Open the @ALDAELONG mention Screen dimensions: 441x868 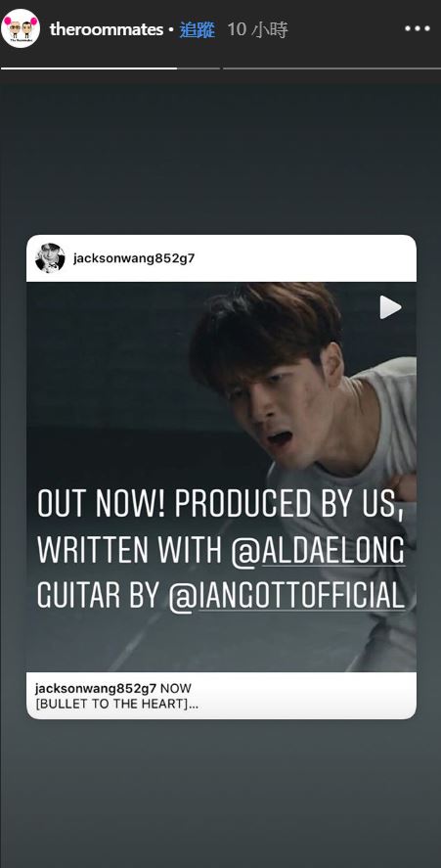click(318, 553)
